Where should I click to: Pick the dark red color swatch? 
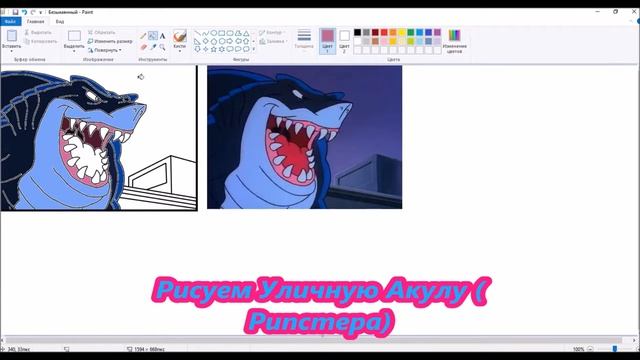coord(375,32)
